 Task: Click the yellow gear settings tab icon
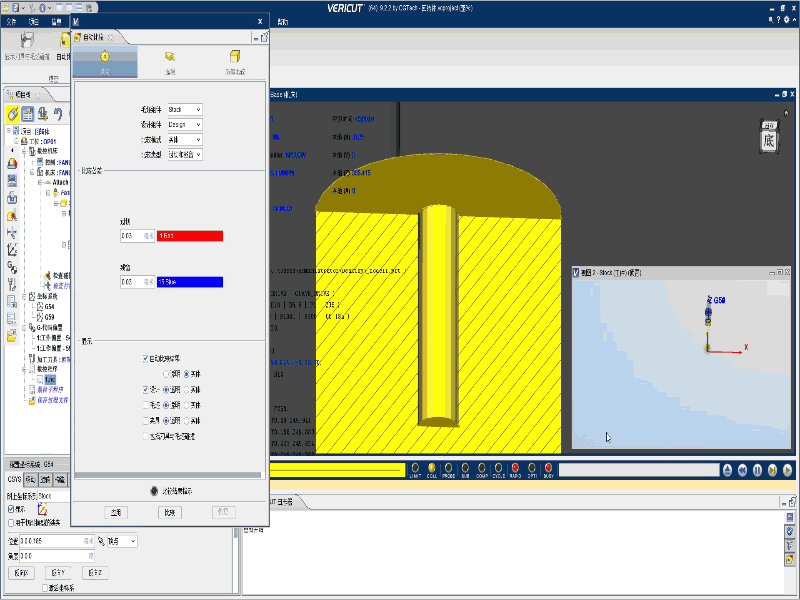[x=105, y=58]
